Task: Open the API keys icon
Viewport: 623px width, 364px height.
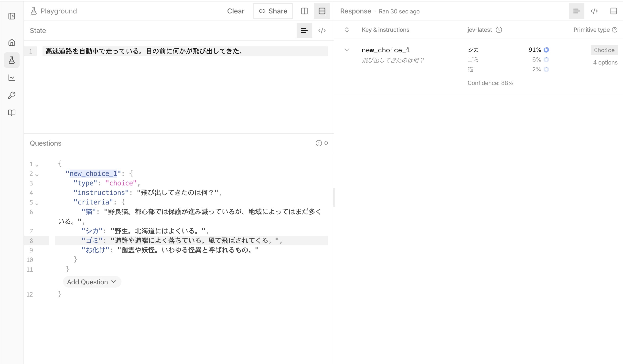Action: 12,95
